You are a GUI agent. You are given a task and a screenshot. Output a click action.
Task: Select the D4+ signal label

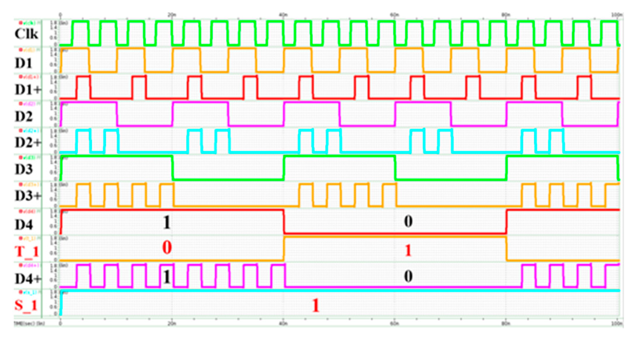[x=28, y=279]
